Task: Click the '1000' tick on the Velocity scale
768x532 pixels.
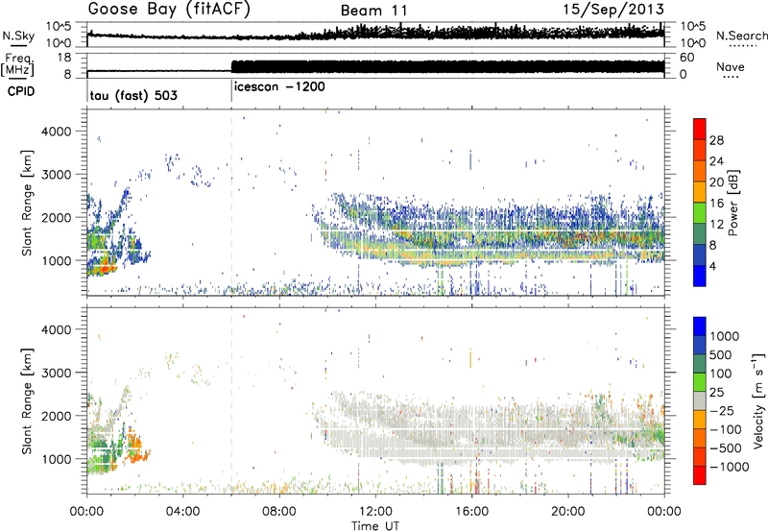Action: [x=724, y=336]
